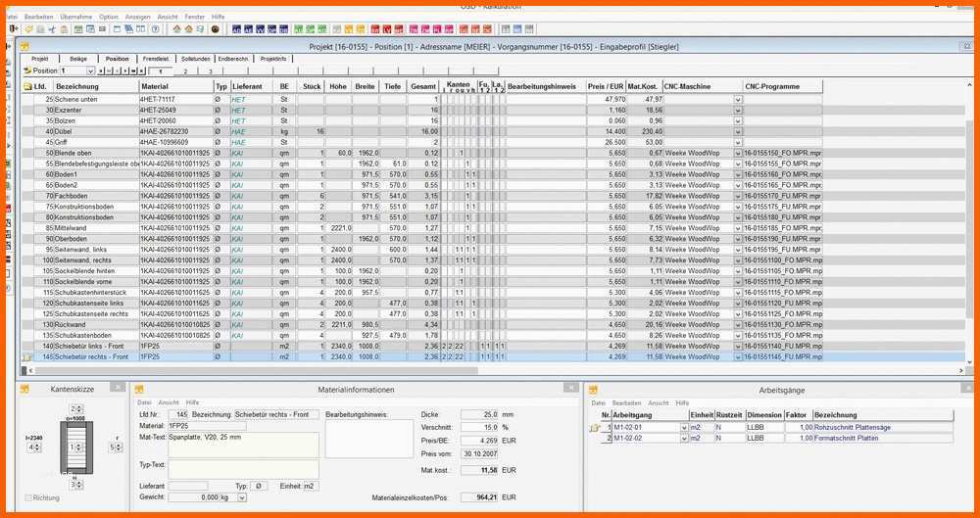Click the Lieferant column header

[253, 86]
